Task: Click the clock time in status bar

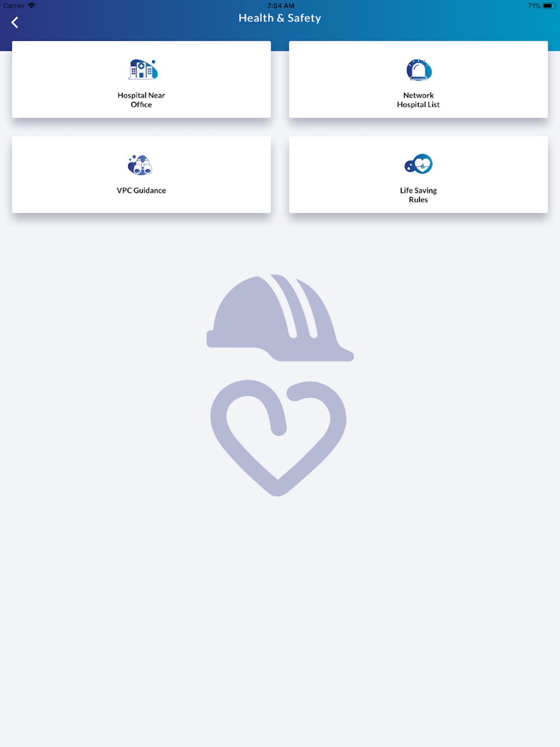Action: point(281,6)
